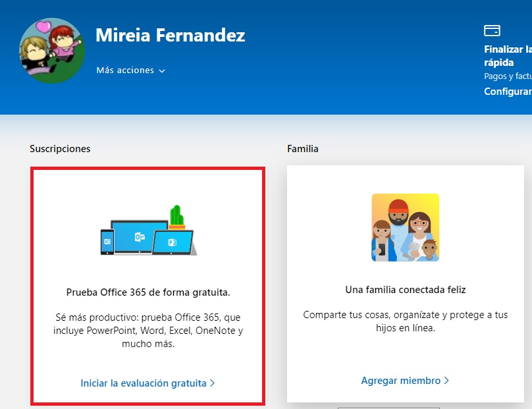
Task: Click the Pagos y facturación text
Action: [508, 76]
